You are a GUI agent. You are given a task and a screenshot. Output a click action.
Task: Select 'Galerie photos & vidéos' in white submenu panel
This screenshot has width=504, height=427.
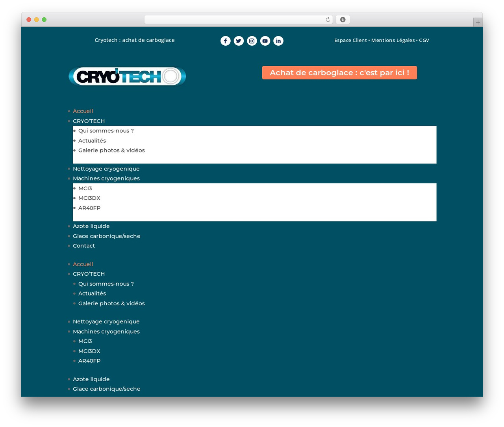pyautogui.click(x=111, y=150)
